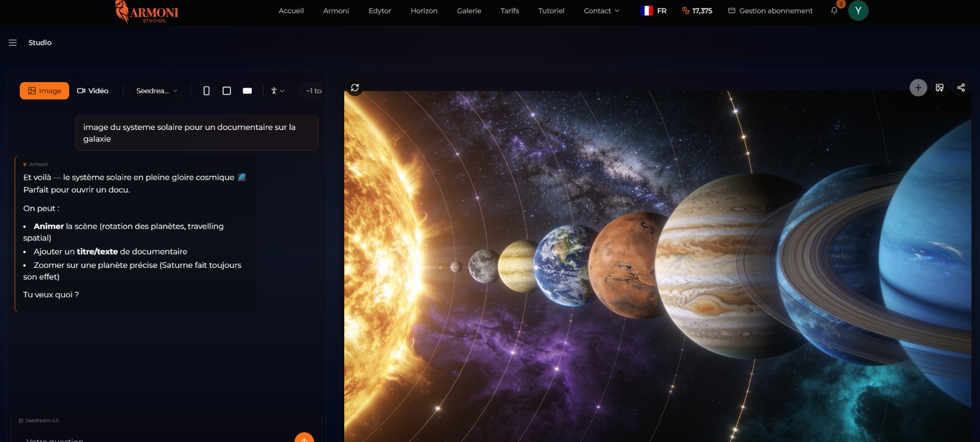Click the Seedream 4.5 label above input

(39, 421)
